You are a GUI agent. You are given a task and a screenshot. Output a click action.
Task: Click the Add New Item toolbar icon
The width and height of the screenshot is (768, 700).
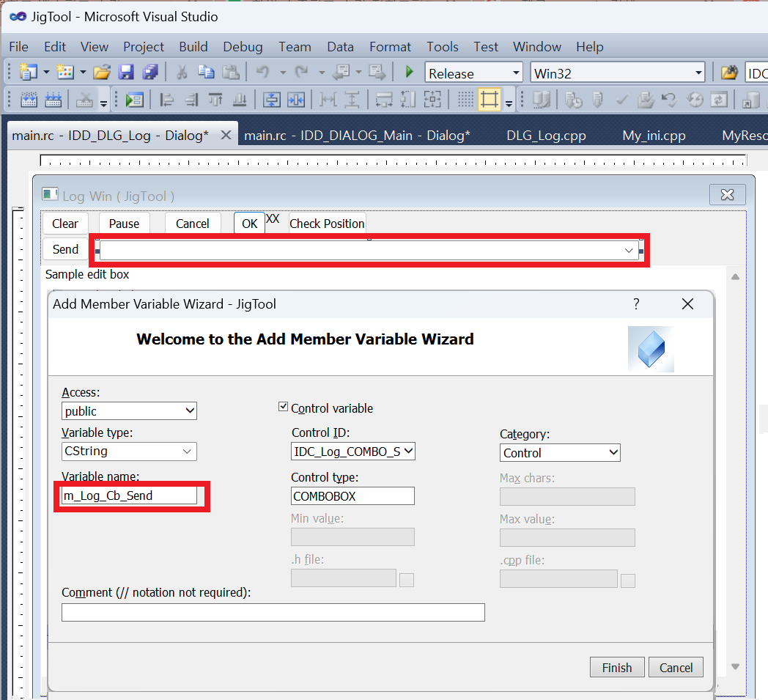point(65,73)
